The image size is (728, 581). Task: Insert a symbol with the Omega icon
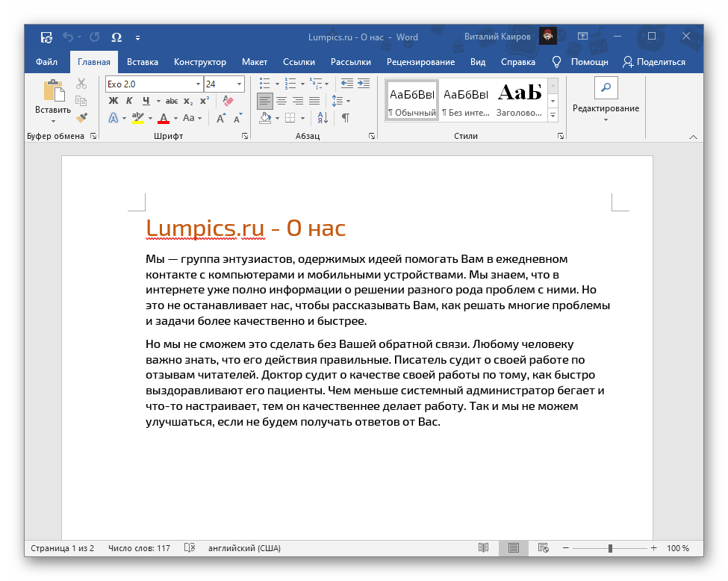[116, 37]
